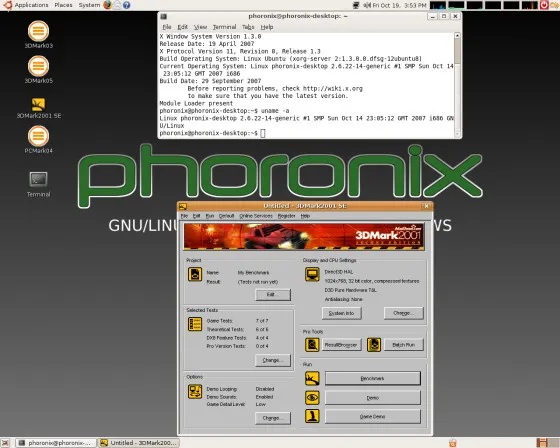Viewport: 560px width, 448px height.
Task: Open the 3DMark2001 Run menu
Action: click(x=210, y=216)
